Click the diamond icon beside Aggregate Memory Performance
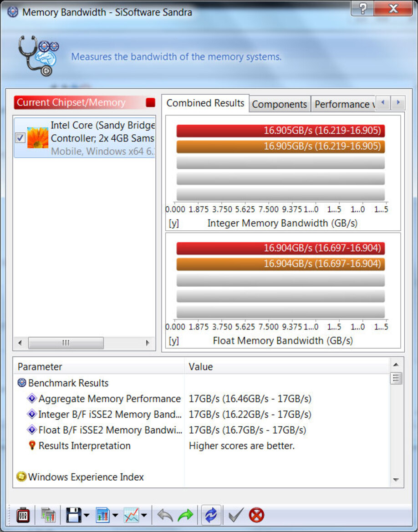This screenshot has height=532, width=418. (x=32, y=398)
